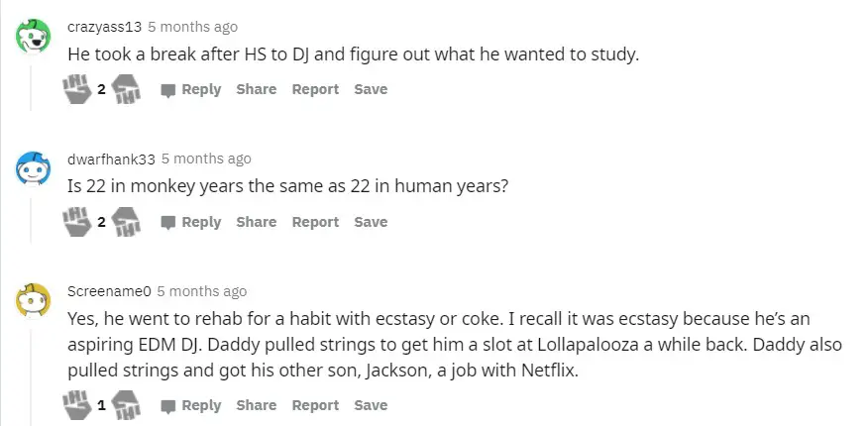Viewport: 868px width, 426px height.
Task: Share the crazyass13 comment
Action: click(x=256, y=89)
